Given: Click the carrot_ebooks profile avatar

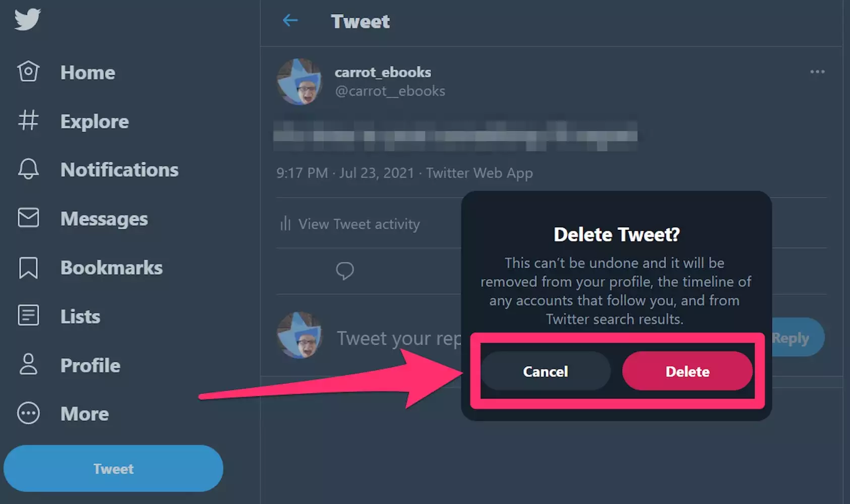Looking at the screenshot, I should point(299,82).
